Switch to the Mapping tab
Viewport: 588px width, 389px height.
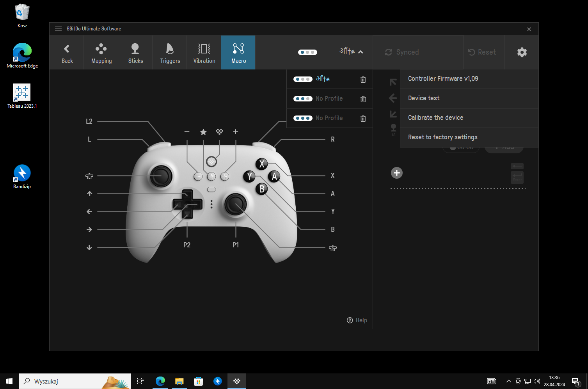(101, 53)
